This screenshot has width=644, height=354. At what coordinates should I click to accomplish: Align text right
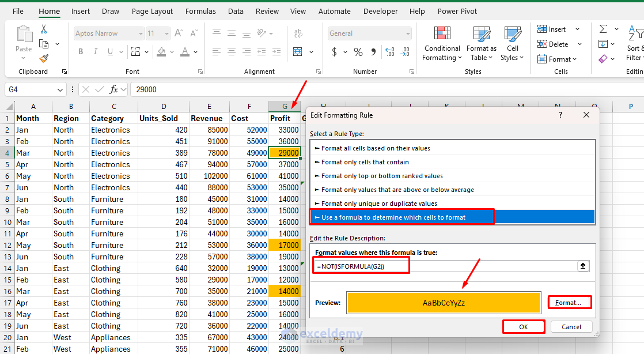coord(247,51)
